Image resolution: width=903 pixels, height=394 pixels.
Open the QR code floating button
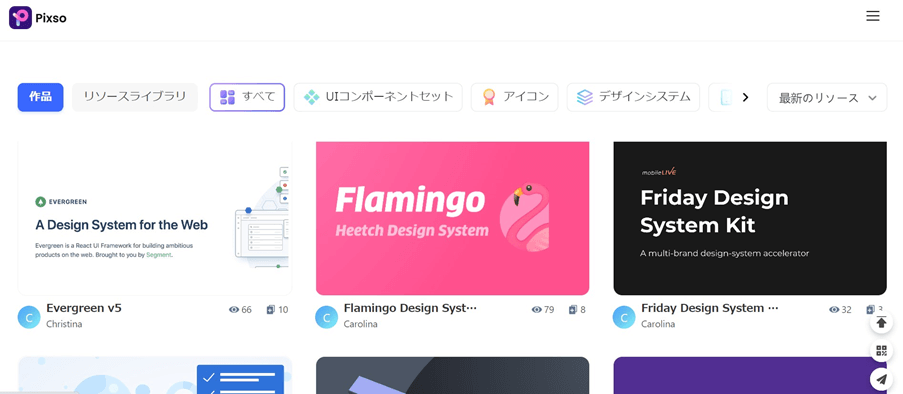click(881, 351)
